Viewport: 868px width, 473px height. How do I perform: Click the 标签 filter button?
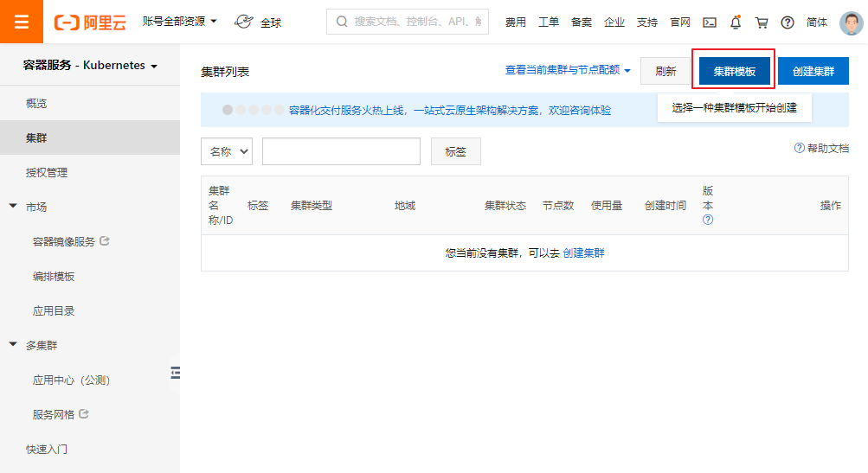pyautogui.click(x=455, y=151)
